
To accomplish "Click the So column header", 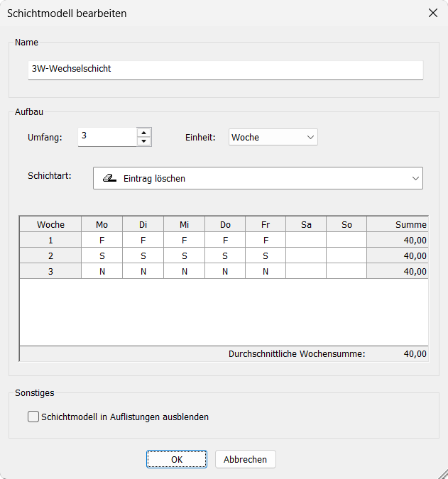I will pyautogui.click(x=346, y=224).
